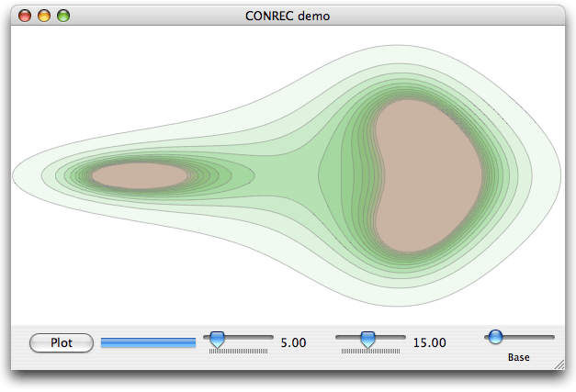
Task: Click the 5.00 value label
Action: 293,342
